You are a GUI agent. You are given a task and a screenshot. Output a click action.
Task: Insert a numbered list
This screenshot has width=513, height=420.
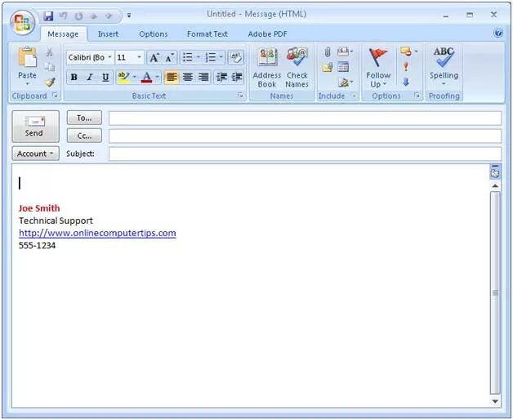[x=211, y=58]
